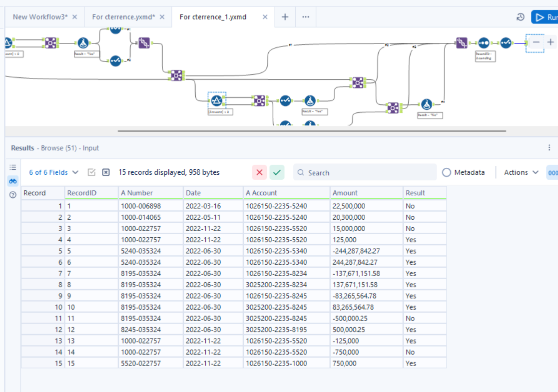Open the 6 of 6 Fields dropdown
558x392 pixels.
pos(52,172)
